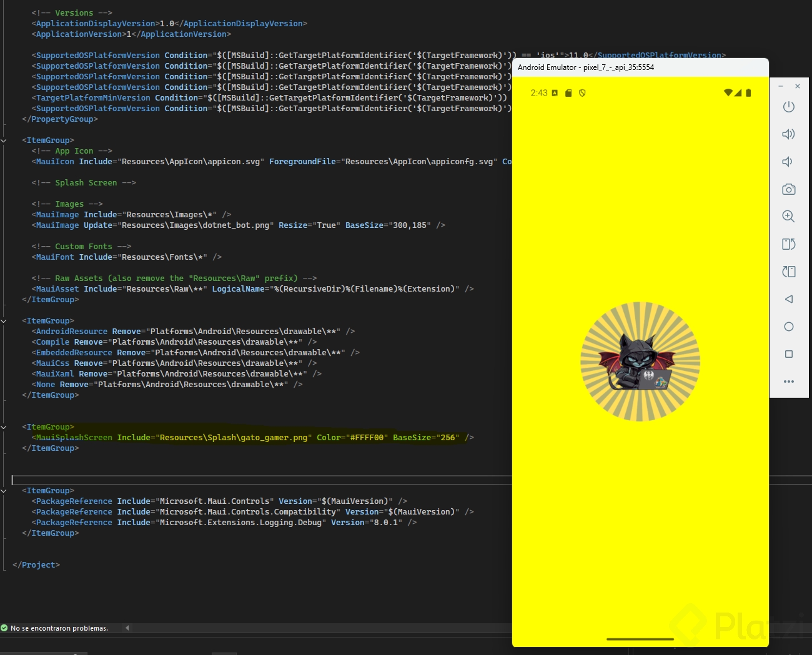The height and width of the screenshot is (655, 812).
Task: Collapse the PackageReference ItemGroup section
Action: [4, 491]
